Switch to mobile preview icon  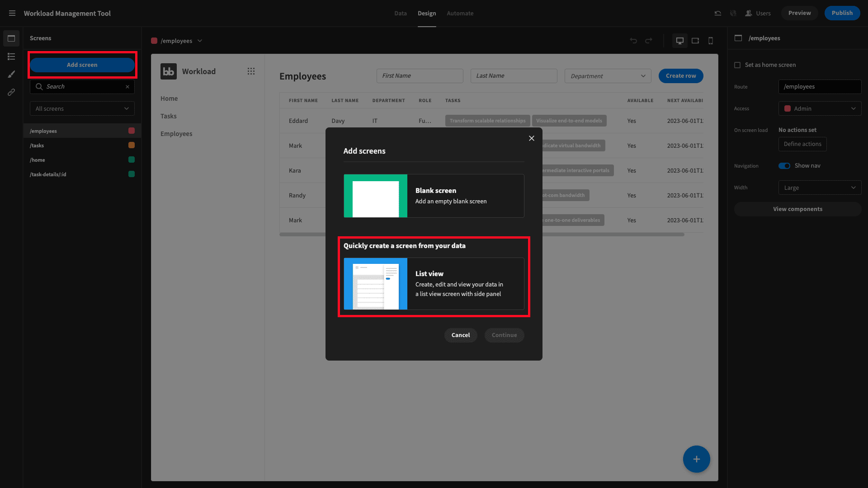point(711,41)
